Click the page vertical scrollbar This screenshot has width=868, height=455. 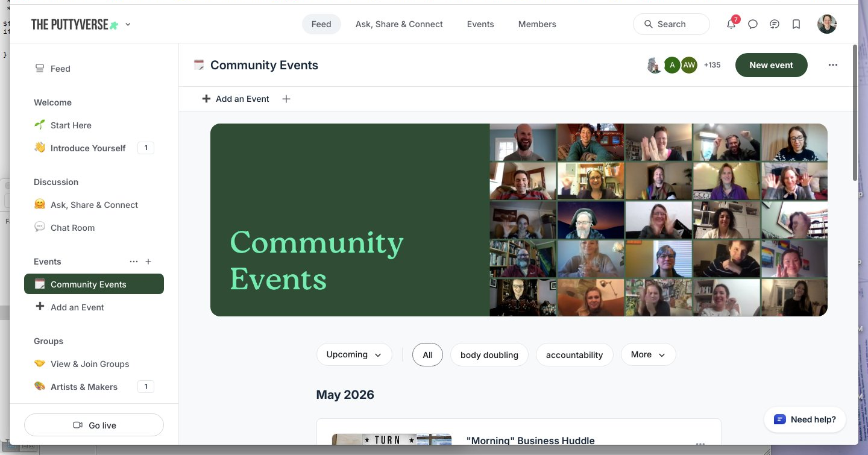[855, 112]
